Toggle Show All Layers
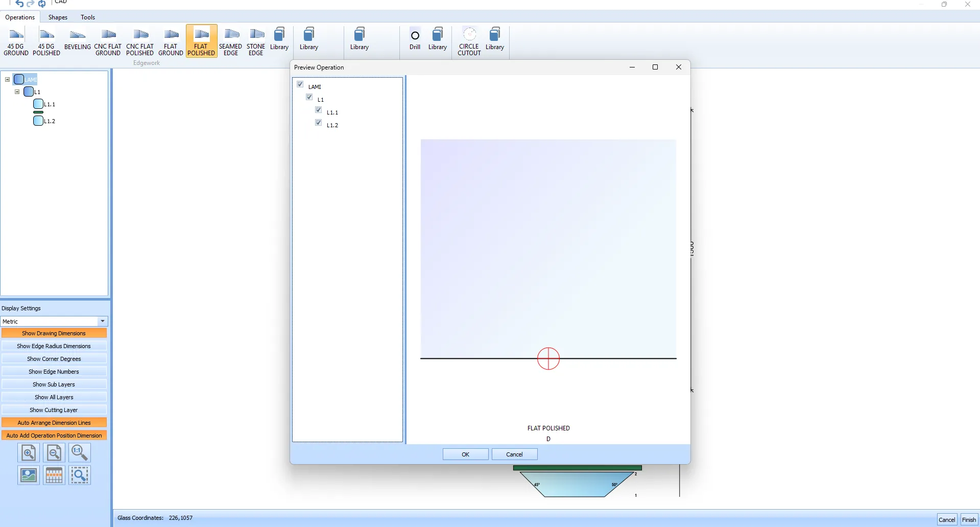 [54, 397]
